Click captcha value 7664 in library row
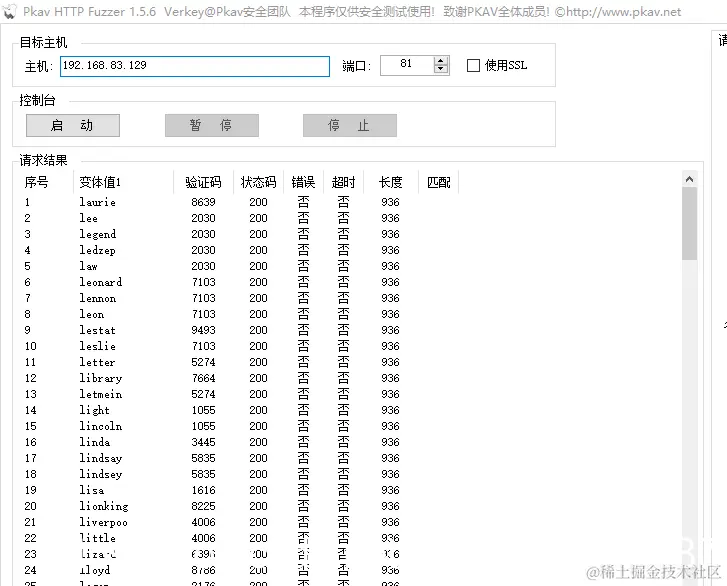The width and height of the screenshot is (727, 586). (x=204, y=378)
